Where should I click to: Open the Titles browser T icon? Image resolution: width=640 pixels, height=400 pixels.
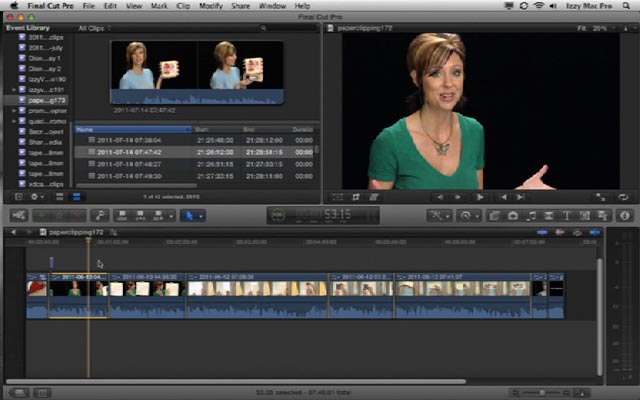click(x=567, y=216)
